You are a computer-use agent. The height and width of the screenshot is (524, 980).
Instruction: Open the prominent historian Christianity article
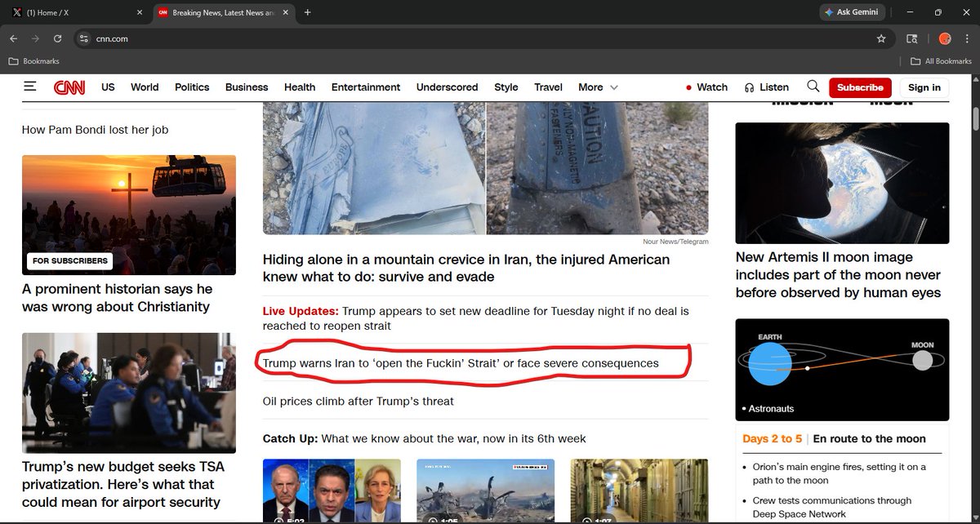(117, 298)
